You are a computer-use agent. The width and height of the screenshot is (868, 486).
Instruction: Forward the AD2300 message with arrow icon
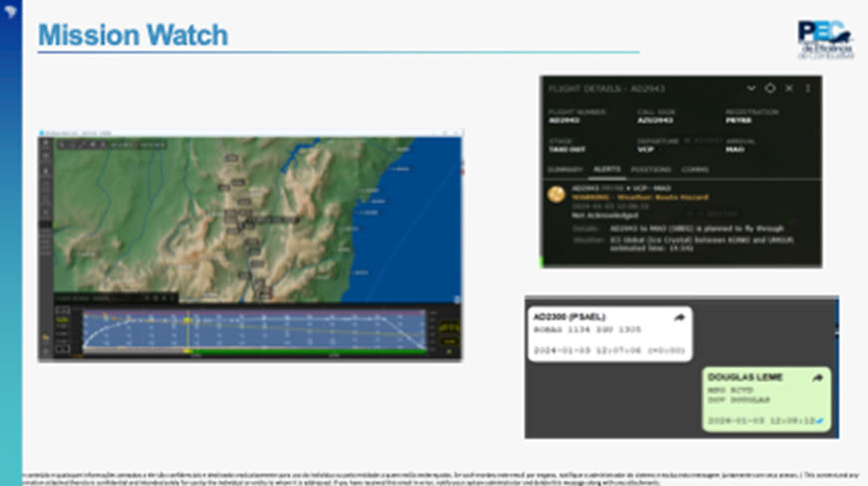click(x=680, y=318)
